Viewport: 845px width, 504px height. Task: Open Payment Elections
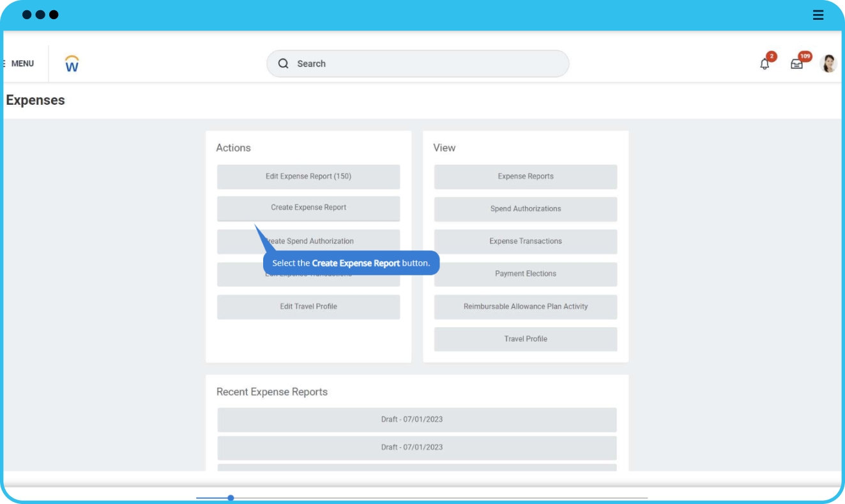tap(526, 274)
